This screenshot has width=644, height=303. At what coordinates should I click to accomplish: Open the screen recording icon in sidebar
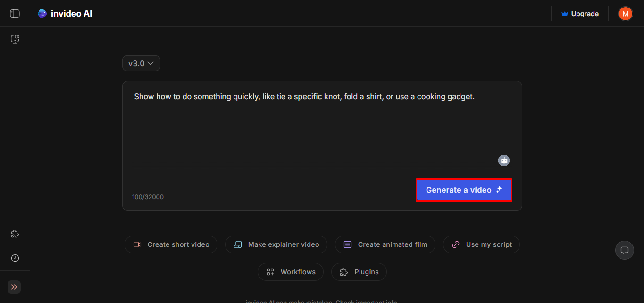coord(15,39)
